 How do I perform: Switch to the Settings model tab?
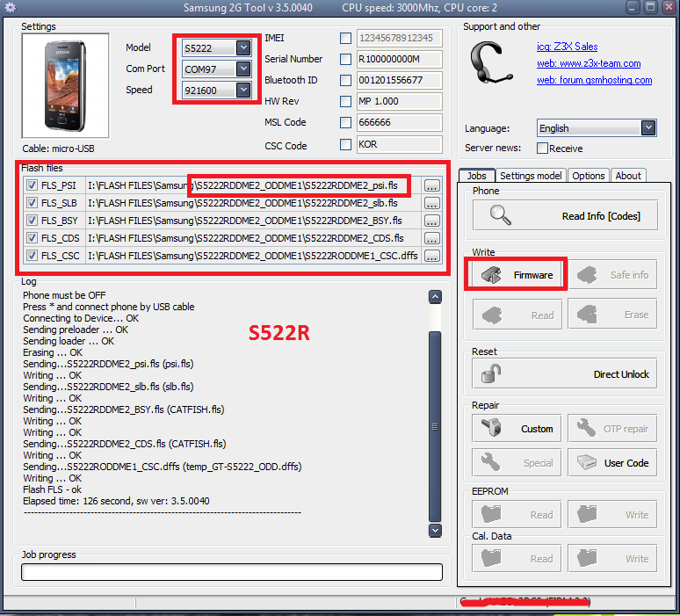(x=531, y=176)
